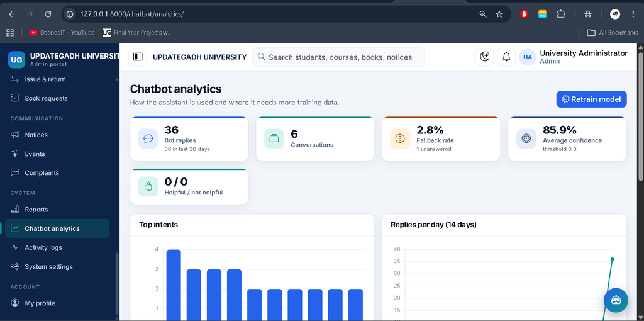Click the 0 / 0 Helpful value
Viewport: 644px width, 321px height.
point(176,182)
